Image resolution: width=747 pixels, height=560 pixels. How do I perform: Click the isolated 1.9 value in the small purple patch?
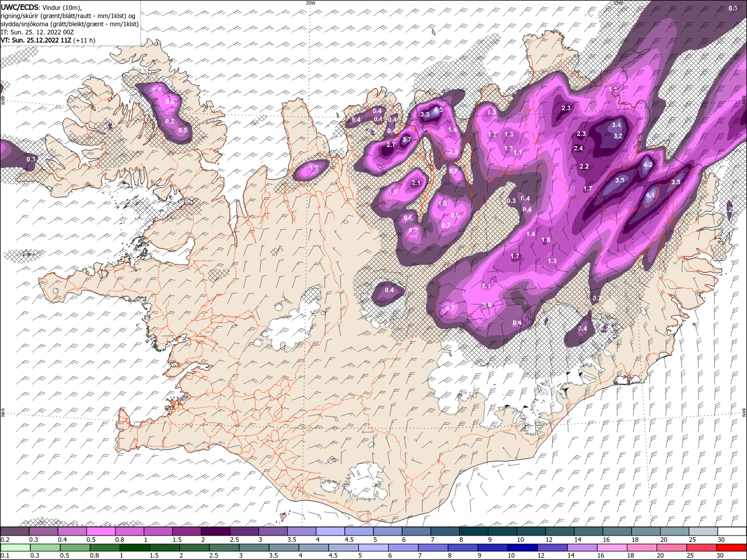pyautogui.click(x=313, y=169)
